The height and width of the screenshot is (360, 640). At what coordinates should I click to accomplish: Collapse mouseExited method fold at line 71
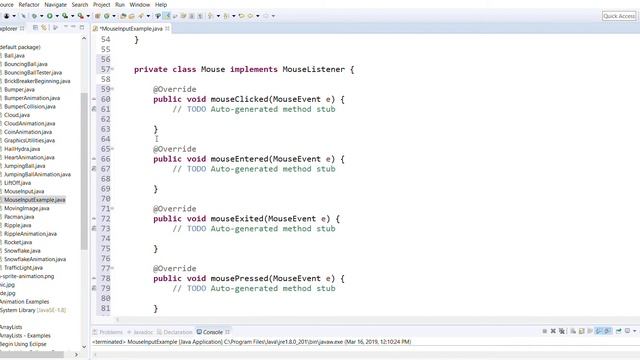113,209
